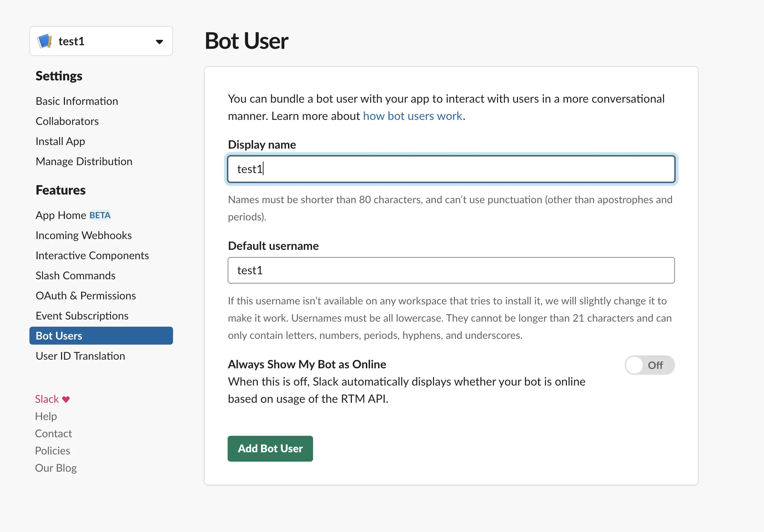The height and width of the screenshot is (532, 764).
Task: Open the Collaborators page
Action: pos(67,121)
